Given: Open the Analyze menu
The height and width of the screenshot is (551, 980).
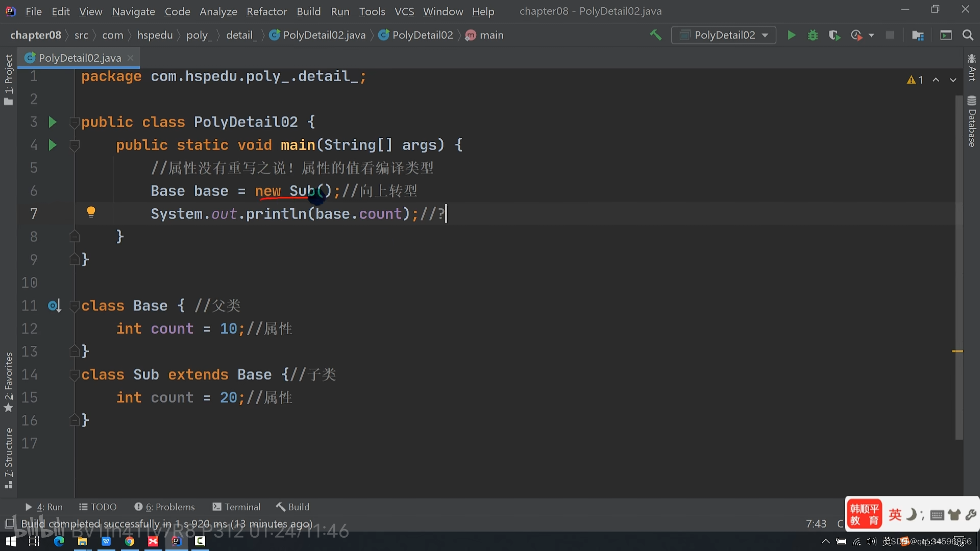Looking at the screenshot, I should coord(218,11).
